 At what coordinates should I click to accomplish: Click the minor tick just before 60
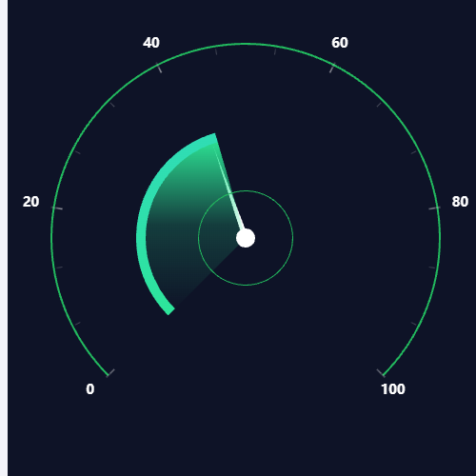click(275, 51)
